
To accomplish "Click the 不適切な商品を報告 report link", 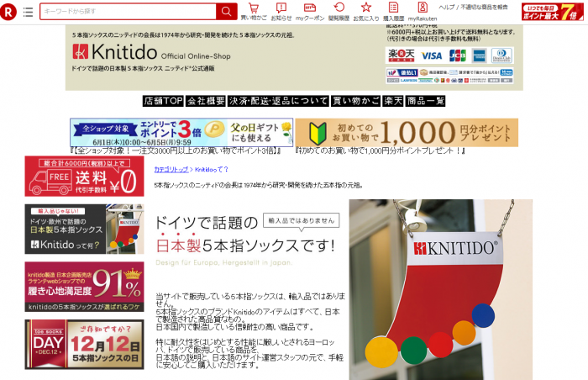I will [x=484, y=7].
